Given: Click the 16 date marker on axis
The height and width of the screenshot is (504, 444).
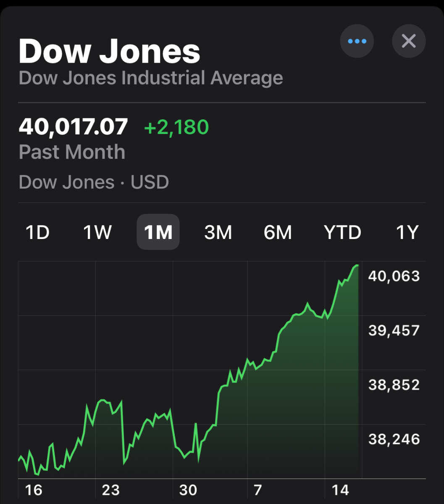Looking at the screenshot, I should [x=34, y=490].
